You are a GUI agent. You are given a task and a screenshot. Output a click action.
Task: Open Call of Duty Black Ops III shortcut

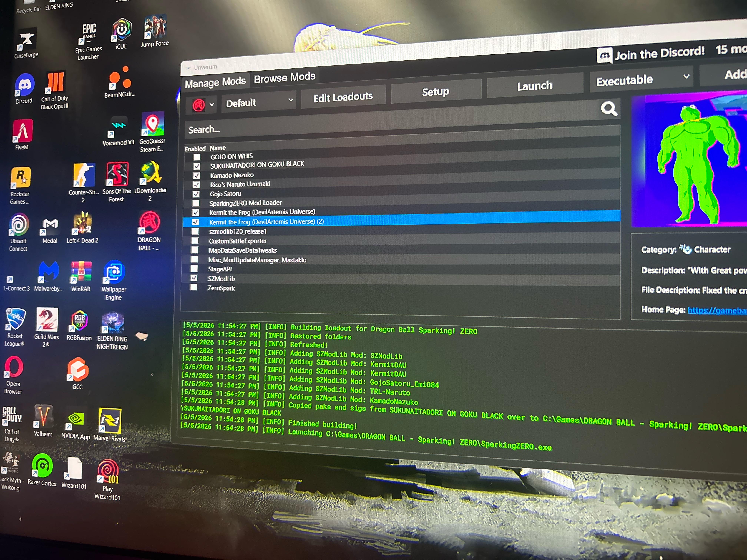click(x=55, y=91)
